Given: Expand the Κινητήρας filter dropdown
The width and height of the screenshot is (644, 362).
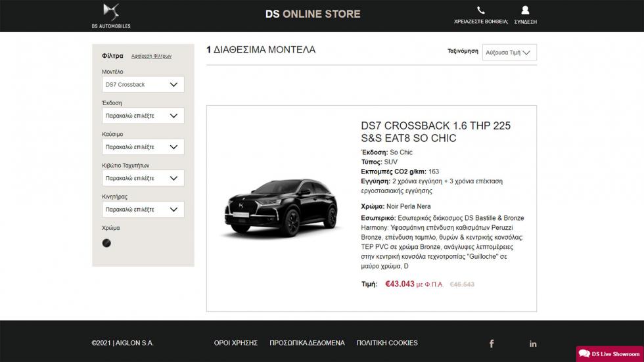Looking at the screenshot, I should 143,210.
